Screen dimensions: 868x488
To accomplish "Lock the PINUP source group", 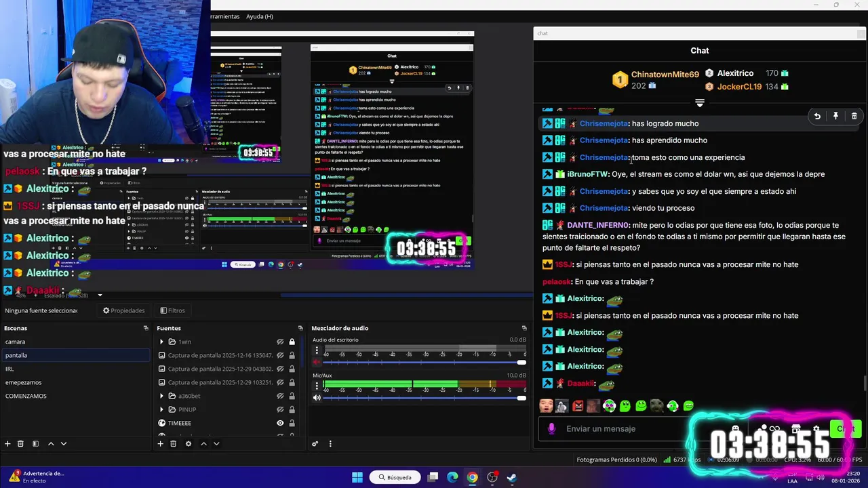I will click(292, 409).
